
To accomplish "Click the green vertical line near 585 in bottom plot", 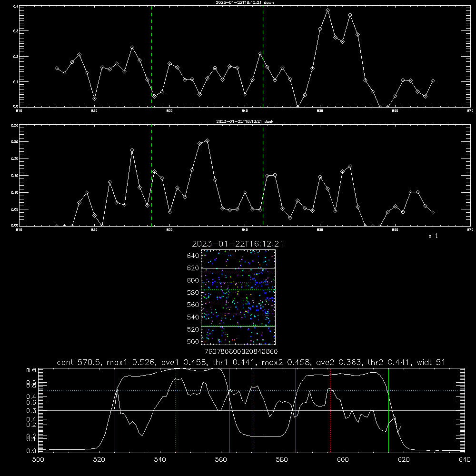I will [x=296, y=410].
